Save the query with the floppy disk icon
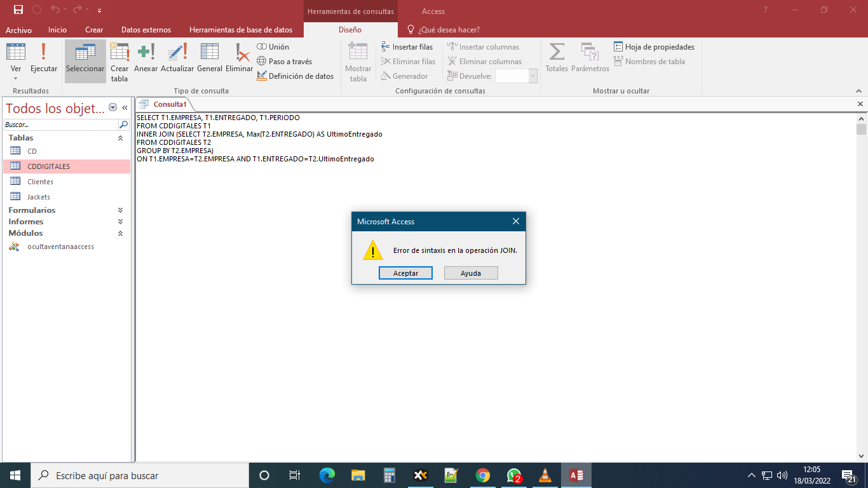 click(x=18, y=10)
